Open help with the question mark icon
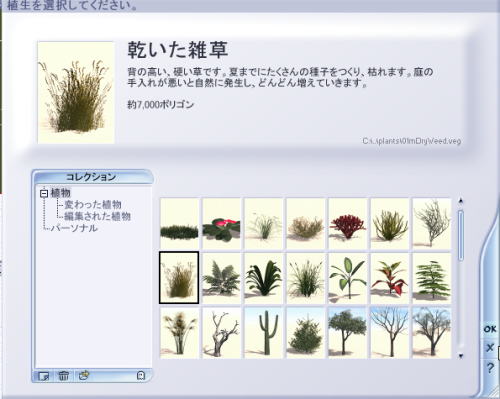This screenshot has height=399, width=500. coord(490,368)
